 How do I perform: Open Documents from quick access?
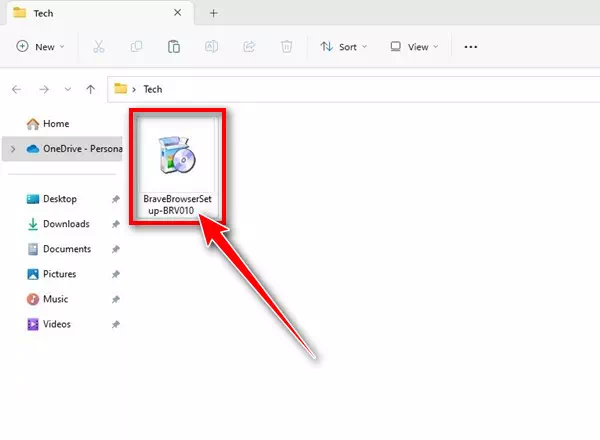(x=59, y=249)
